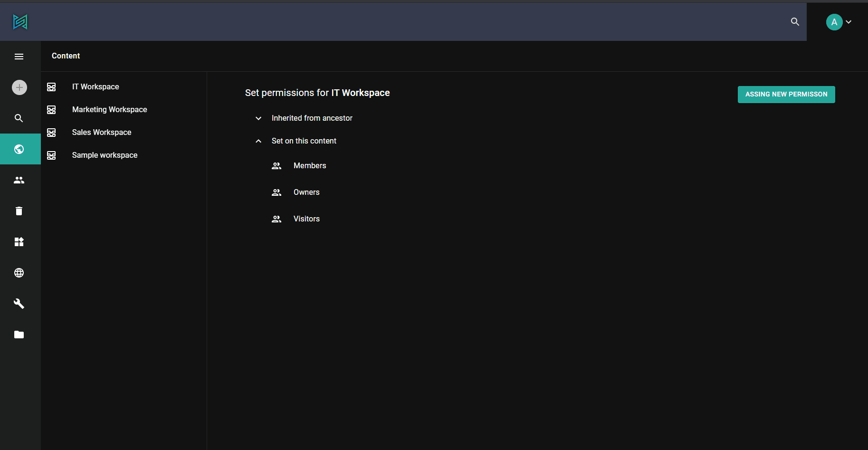Image resolution: width=868 pixels, height=450 pixels.
Task: Open Members permission entry
Action: click(x=310, y=166)
